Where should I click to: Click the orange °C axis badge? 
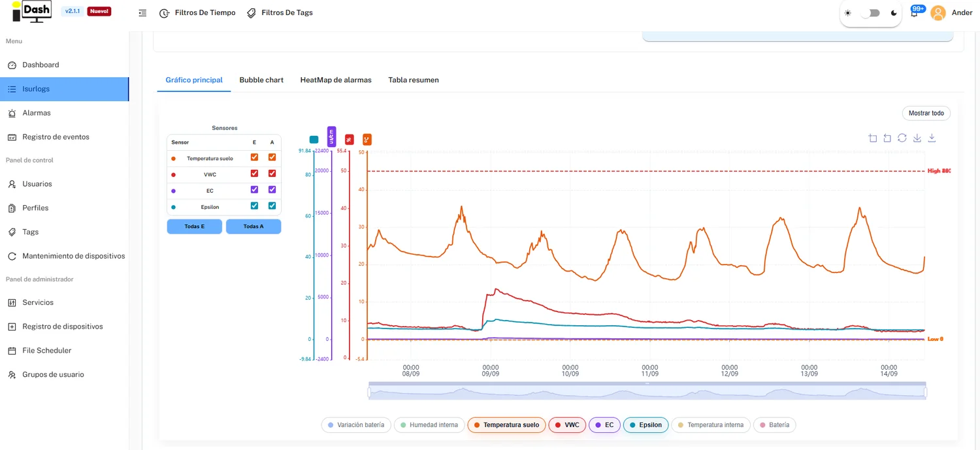[367, 139]
